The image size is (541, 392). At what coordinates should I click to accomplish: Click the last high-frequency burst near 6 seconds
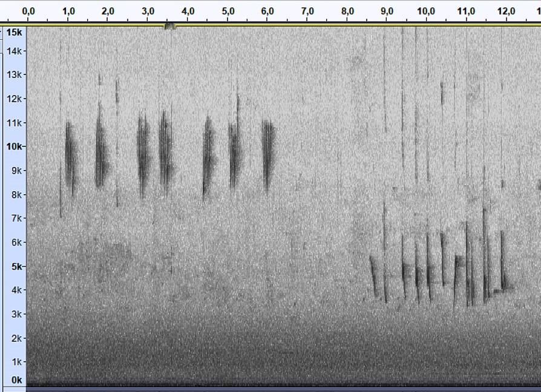(267, 154)
